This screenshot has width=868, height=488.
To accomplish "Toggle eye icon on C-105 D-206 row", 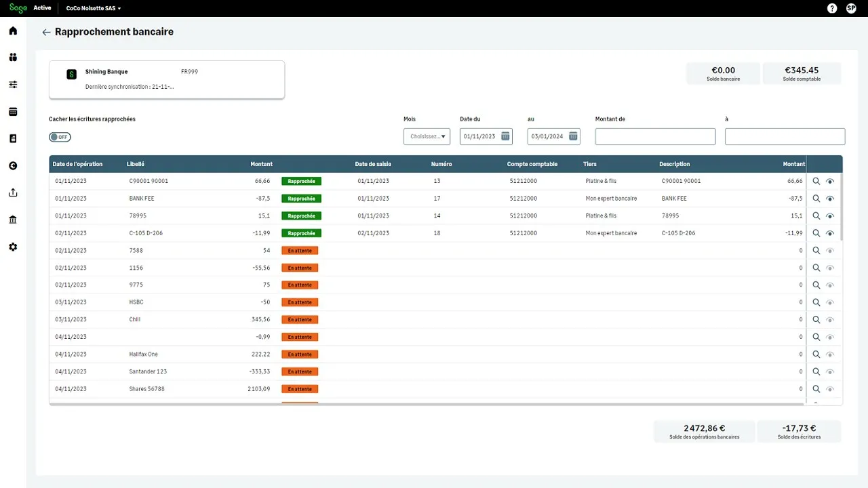I will click(x=830, y=233).
